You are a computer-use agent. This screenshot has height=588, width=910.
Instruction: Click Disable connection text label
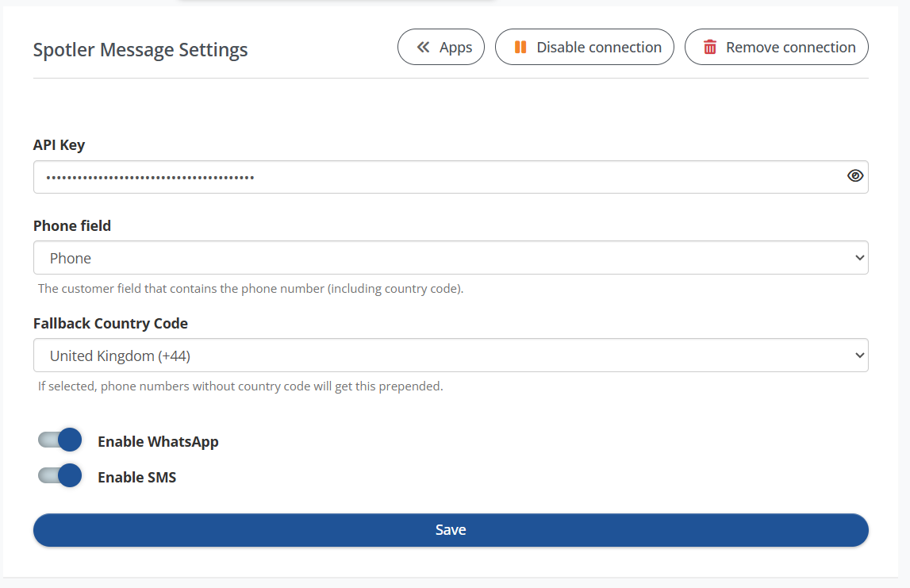tap(599, 47)
